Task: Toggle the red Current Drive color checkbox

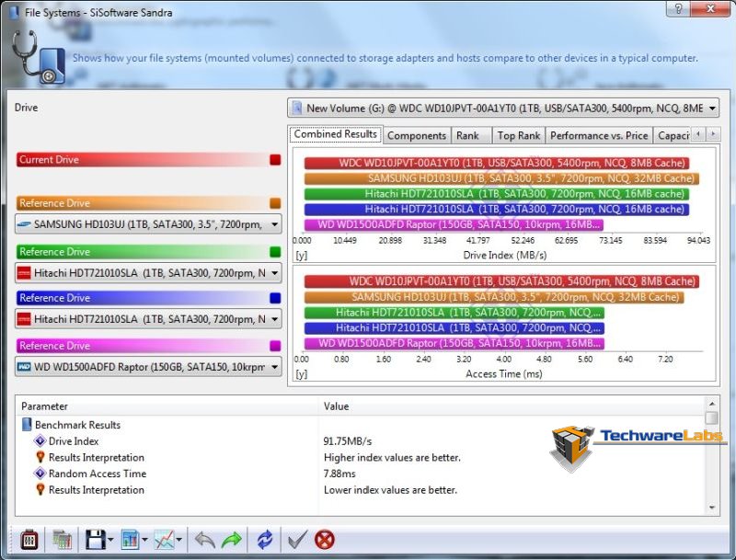Action: 275,159
